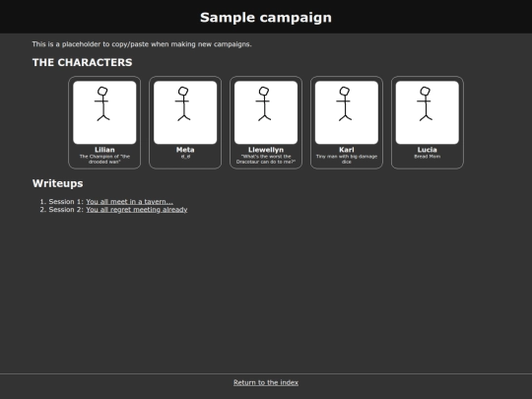Click the 'Session 2:' label
The width and height of the screenshot is (532, 399).
pyautogui.click(x=66, y=210)
